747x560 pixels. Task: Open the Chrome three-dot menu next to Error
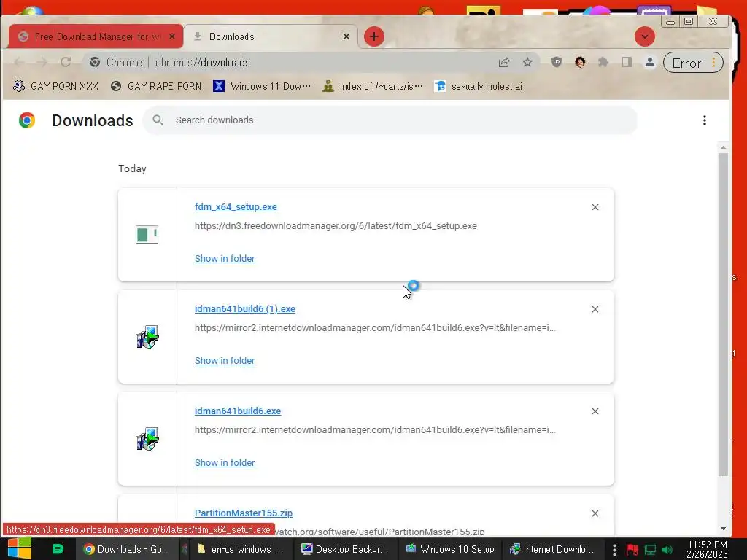pos(713,63)
